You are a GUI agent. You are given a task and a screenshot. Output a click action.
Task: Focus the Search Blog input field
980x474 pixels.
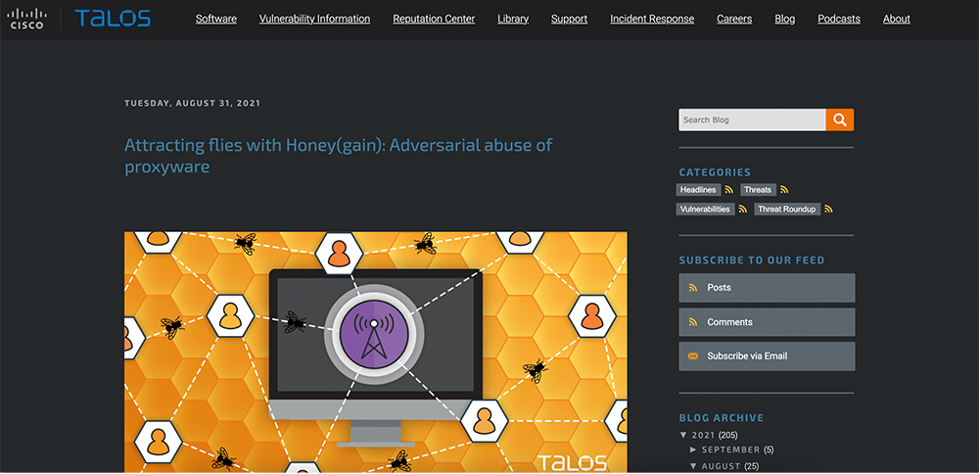[x=753, y=120]
